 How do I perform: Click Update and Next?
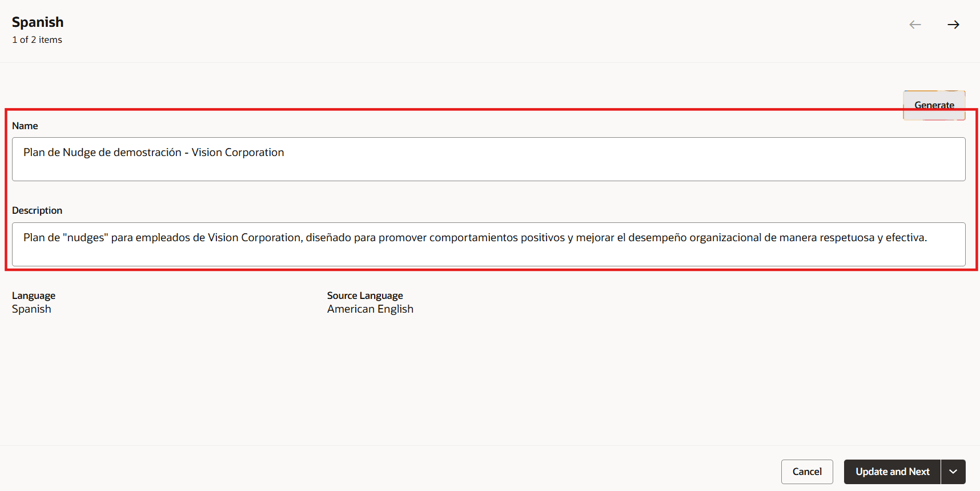(x=892, y=472)
